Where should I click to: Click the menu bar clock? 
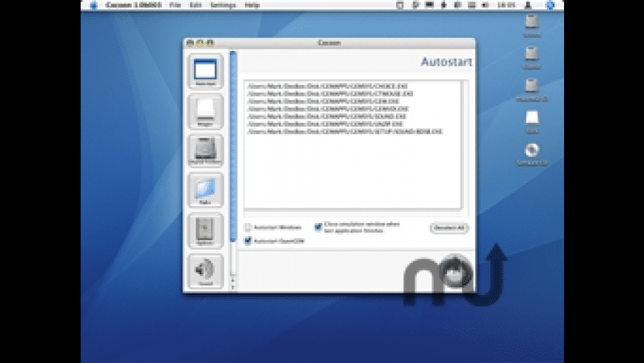(x=506, y=5)
